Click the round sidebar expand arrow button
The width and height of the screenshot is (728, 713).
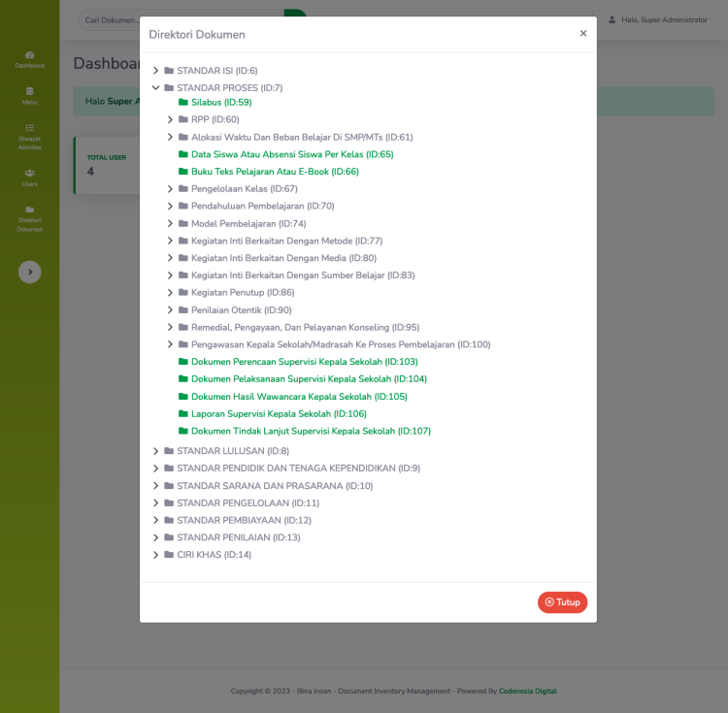[29, 273]
